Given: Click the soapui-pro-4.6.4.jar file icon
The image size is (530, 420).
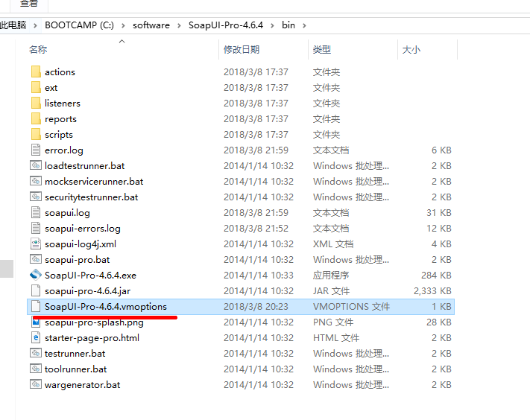Looking at the screenshot, I should [36, 290].
